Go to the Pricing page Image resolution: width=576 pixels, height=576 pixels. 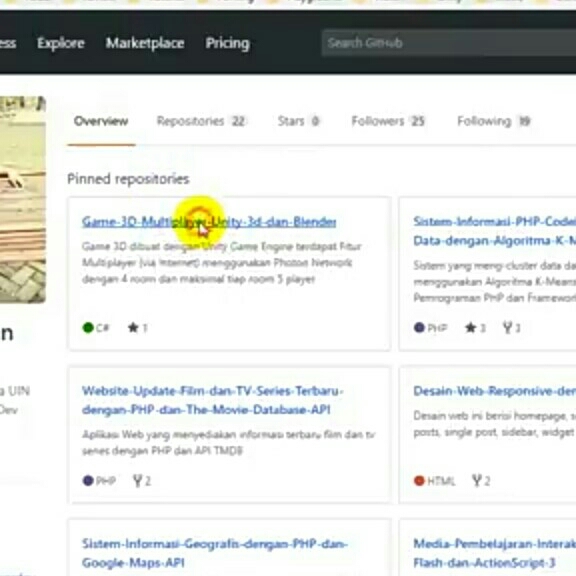227,43
